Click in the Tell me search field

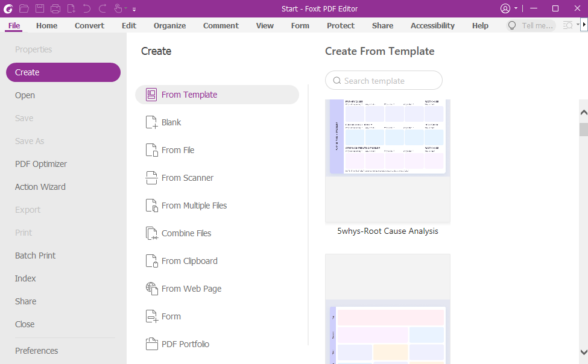point(531,25)
